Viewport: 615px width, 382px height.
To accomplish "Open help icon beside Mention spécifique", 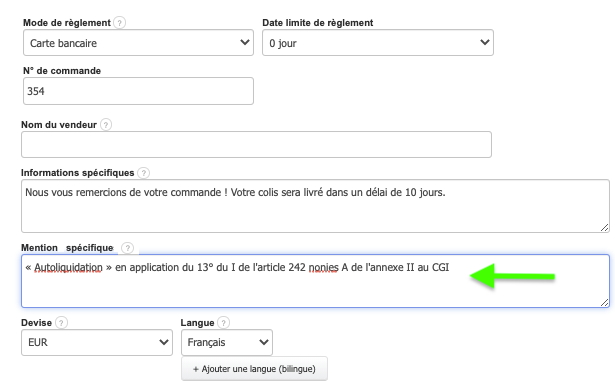I will [127, 248].
